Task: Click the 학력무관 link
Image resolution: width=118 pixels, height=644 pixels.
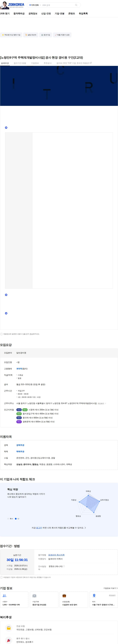Action: pyautogui.click(x=20, y=451)
